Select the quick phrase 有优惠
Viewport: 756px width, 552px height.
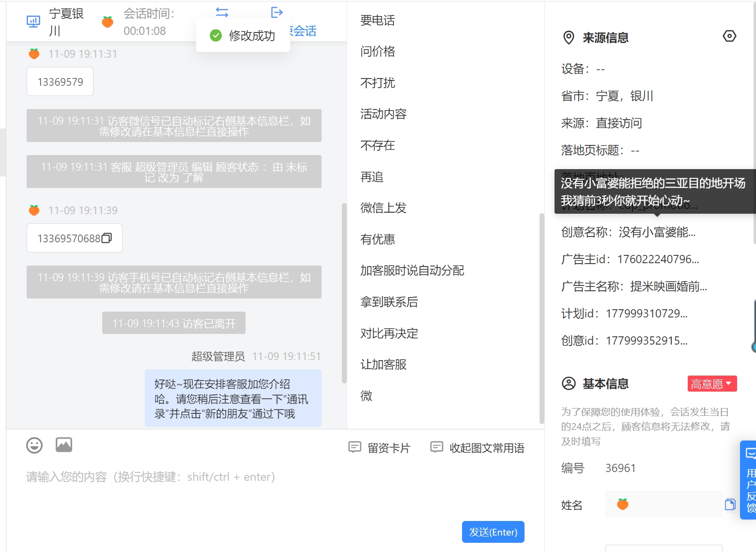(x=378, y=239)
